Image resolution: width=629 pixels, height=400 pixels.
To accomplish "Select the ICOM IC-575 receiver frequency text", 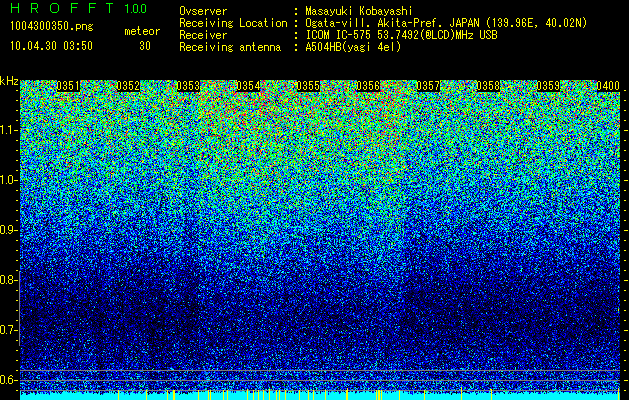I will coord(401,35).
